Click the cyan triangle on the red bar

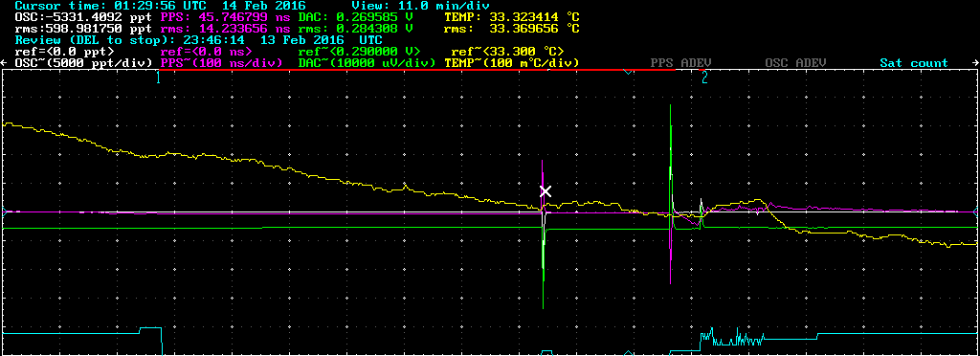click(x=628, y=73)
